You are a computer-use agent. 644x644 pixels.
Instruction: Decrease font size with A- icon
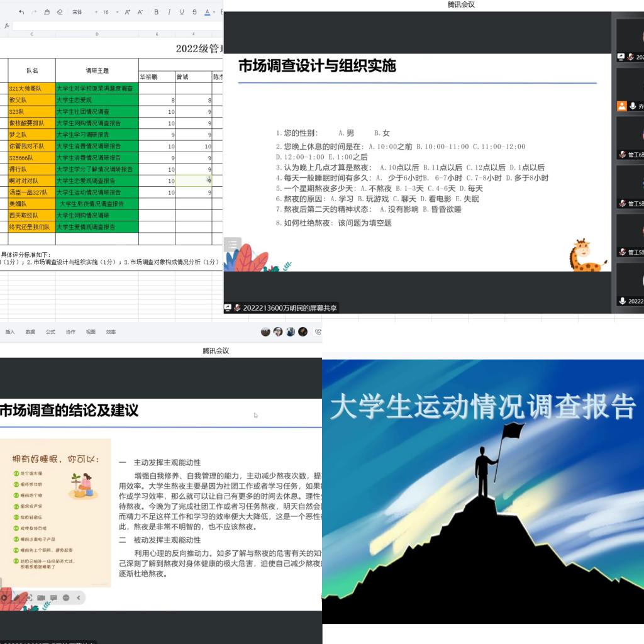tap(140, 12)
